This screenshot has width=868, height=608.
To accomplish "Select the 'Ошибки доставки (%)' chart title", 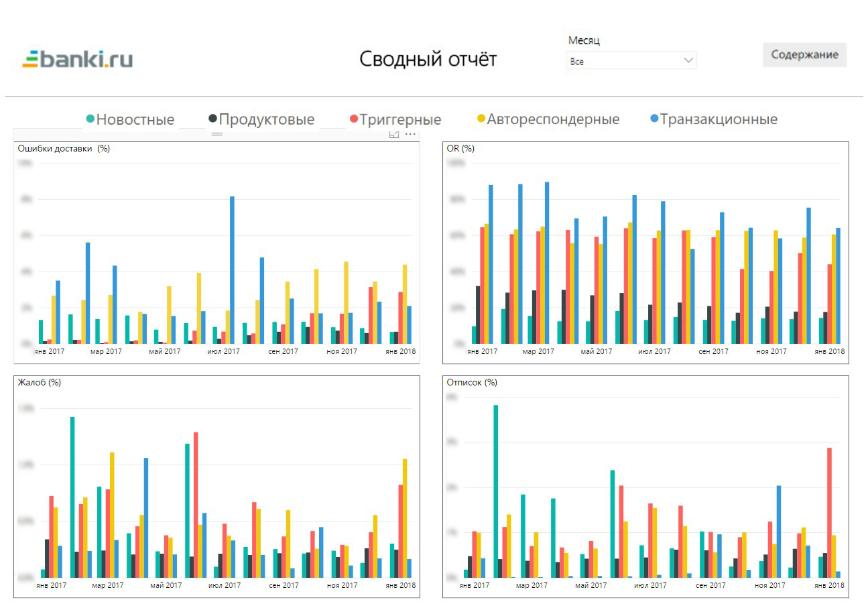I will [64, 149].
